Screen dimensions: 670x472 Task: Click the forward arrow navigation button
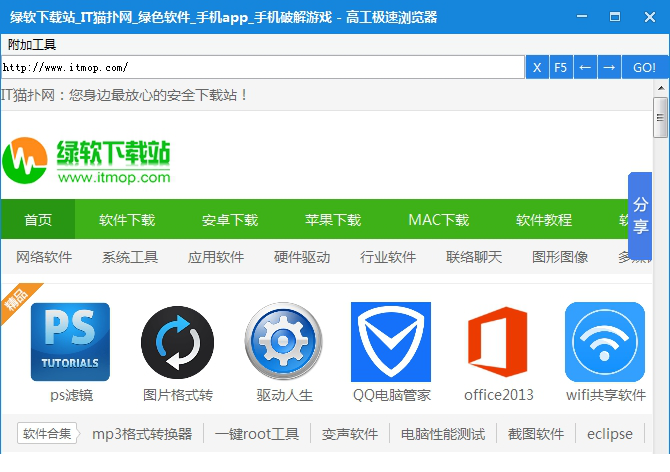click(608, 67)
